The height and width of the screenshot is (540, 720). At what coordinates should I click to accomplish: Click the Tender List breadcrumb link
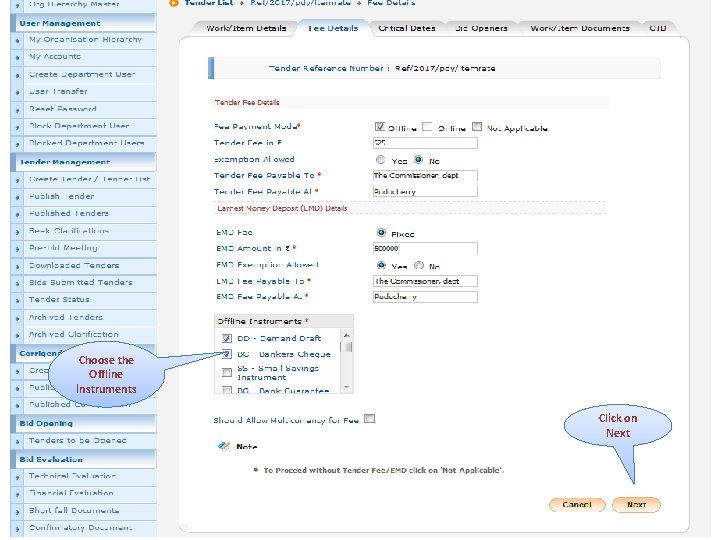click(209, 3)
